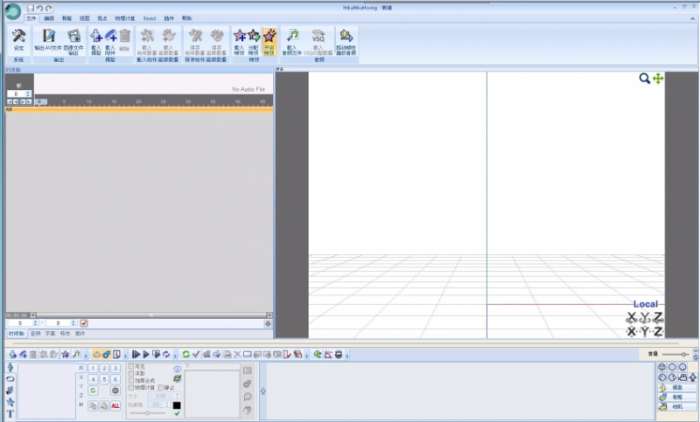Screen dimensions: 700x422
Task: Open the Edit tab next to File
Action: [50, 19]
